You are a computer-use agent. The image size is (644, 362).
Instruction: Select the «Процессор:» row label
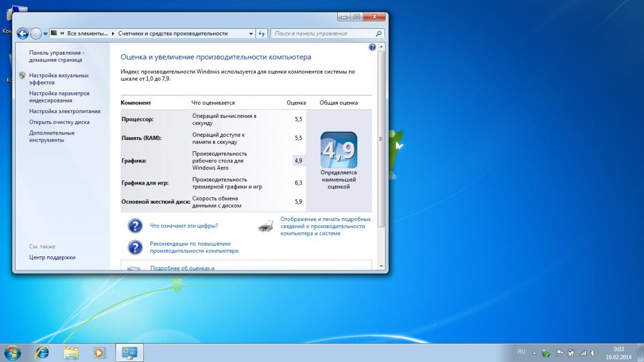coord(137,119)
